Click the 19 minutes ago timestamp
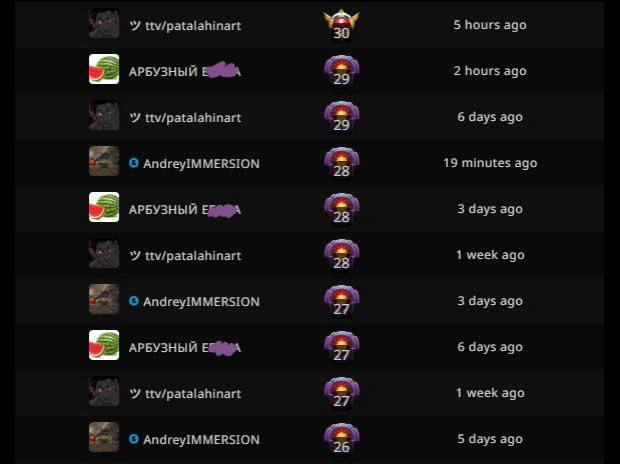Image resolution: width=620 pixels, height=464 pixels. (x=490, y=163)
